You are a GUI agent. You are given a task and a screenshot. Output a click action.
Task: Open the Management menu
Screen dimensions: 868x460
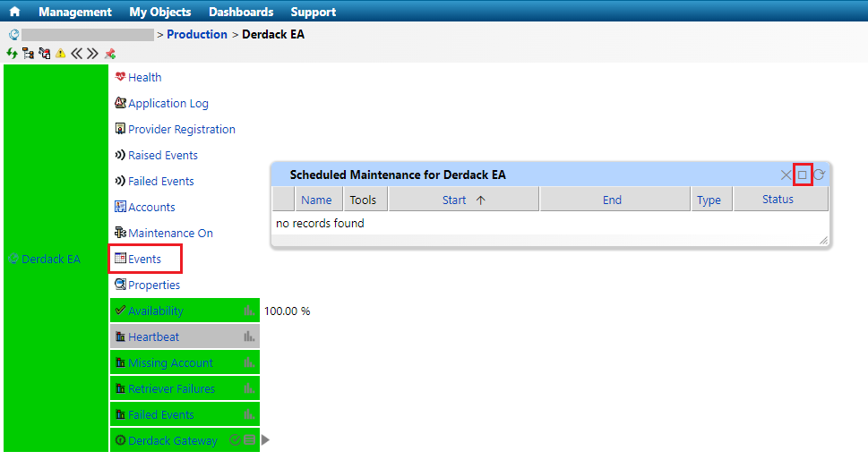coord(75,12)
